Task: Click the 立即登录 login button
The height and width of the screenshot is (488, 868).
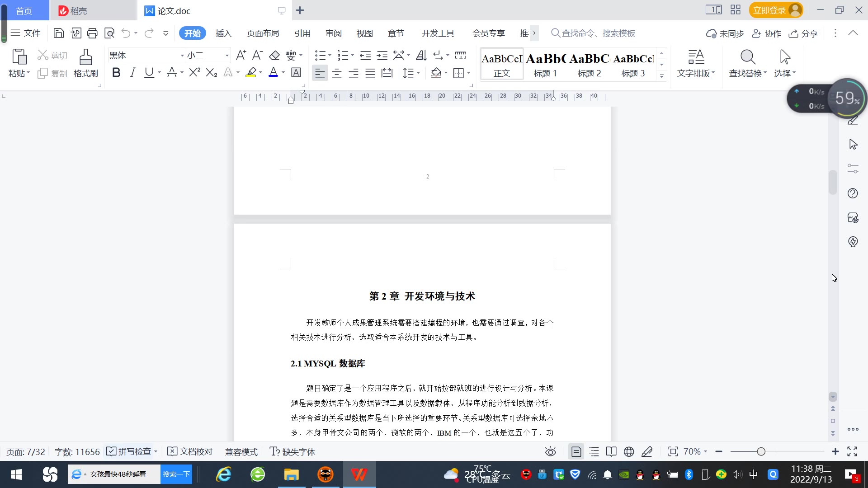Action: 769,10
